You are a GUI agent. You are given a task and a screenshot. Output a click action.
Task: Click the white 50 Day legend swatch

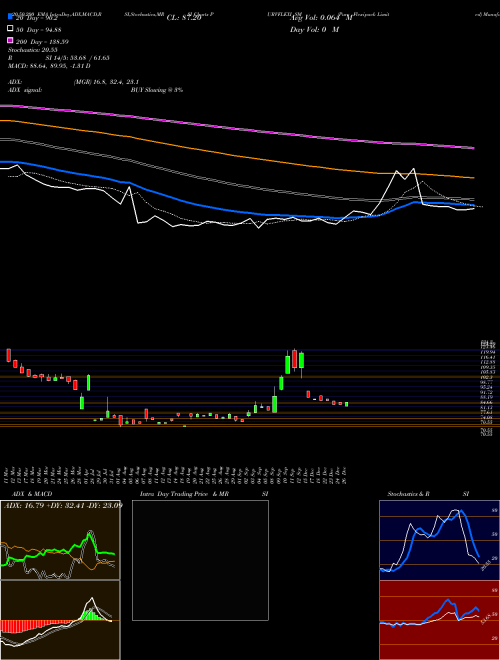click(10, 29)
